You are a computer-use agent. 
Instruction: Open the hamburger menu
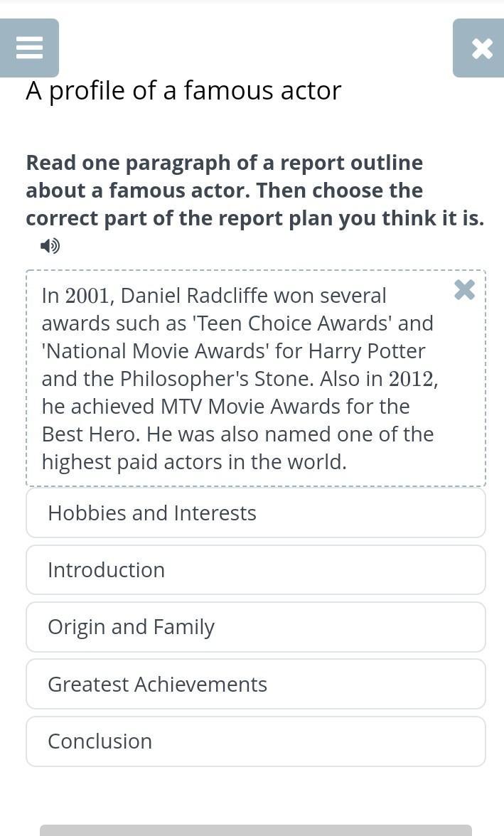29,48
